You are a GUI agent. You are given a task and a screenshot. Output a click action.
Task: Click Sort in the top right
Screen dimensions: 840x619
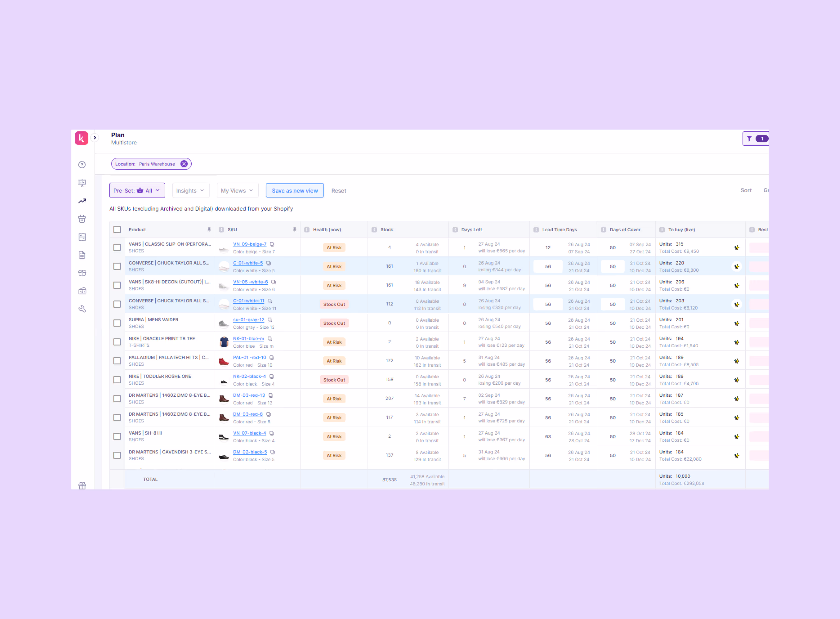tap(746, 190)
